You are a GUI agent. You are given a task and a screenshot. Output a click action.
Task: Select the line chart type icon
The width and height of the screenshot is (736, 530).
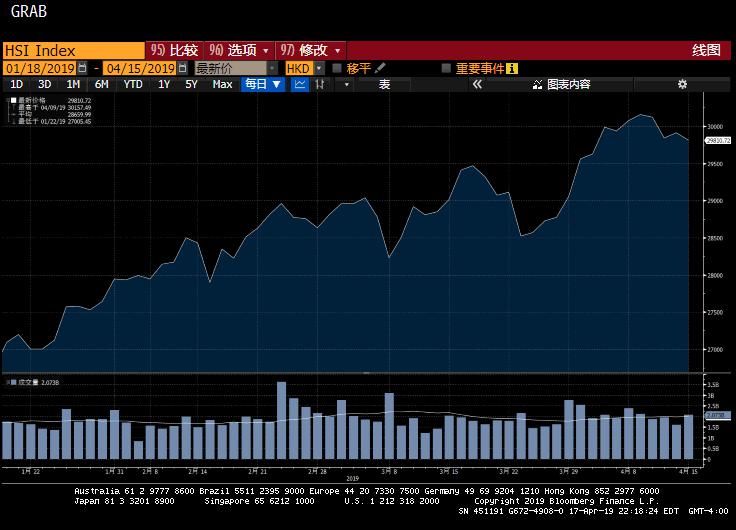coord(300,85)
